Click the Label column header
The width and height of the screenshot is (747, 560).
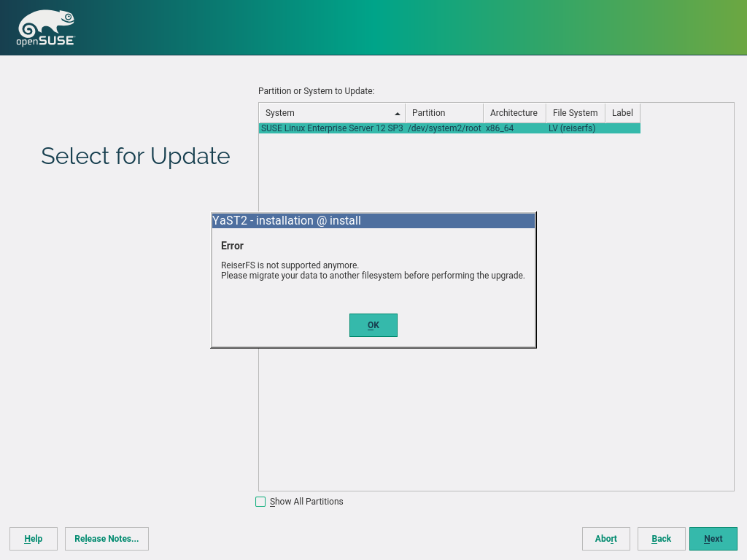pyautogui.click(x=622, y=113)
